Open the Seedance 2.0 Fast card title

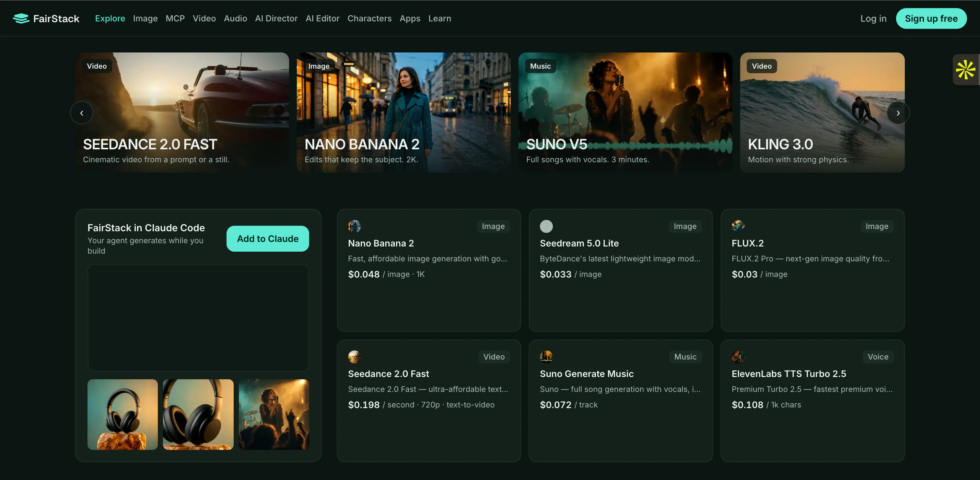(x=389, y=373)
